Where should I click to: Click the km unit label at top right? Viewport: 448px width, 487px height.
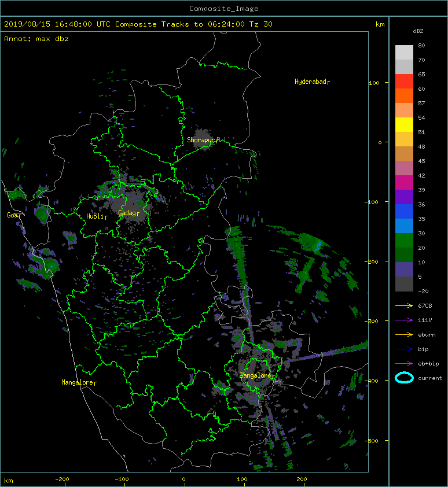380,24
